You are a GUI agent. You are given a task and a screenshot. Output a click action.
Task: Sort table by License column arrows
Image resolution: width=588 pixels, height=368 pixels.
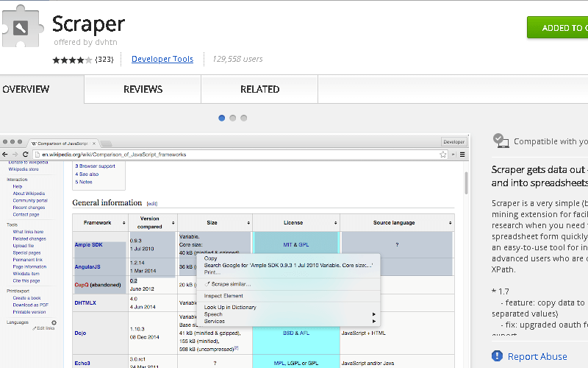(336, 223)
